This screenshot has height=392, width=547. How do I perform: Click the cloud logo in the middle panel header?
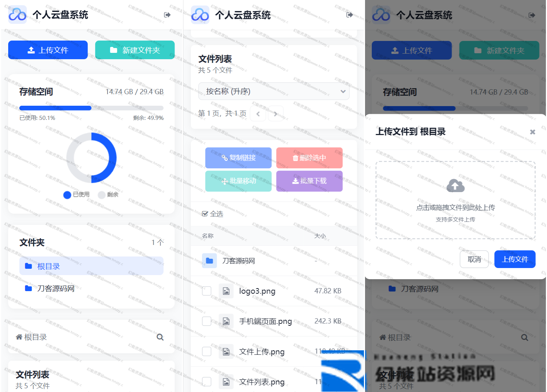pos(200,15)
